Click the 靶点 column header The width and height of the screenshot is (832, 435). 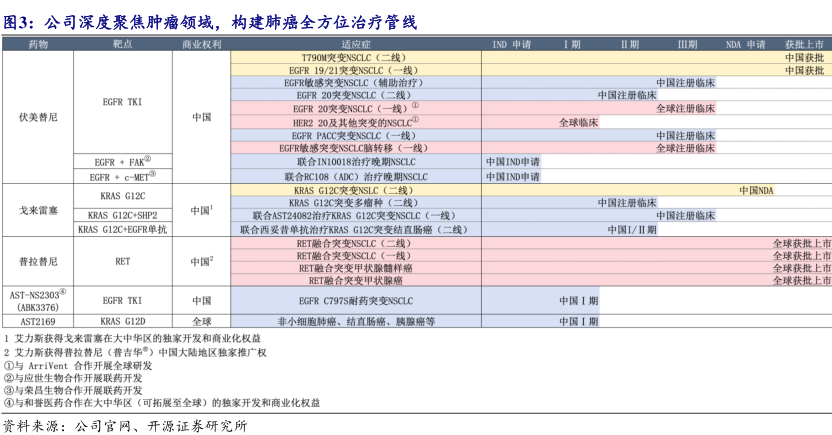122,45
